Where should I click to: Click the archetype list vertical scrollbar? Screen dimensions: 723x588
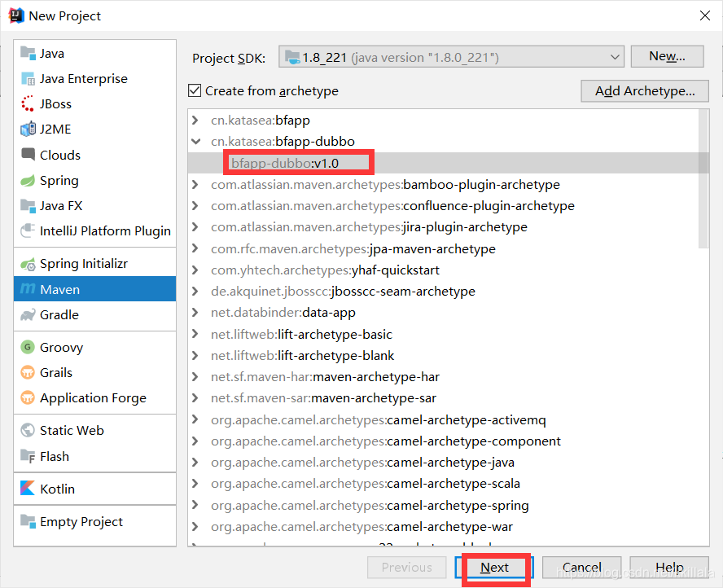click(x=703, y=180)
